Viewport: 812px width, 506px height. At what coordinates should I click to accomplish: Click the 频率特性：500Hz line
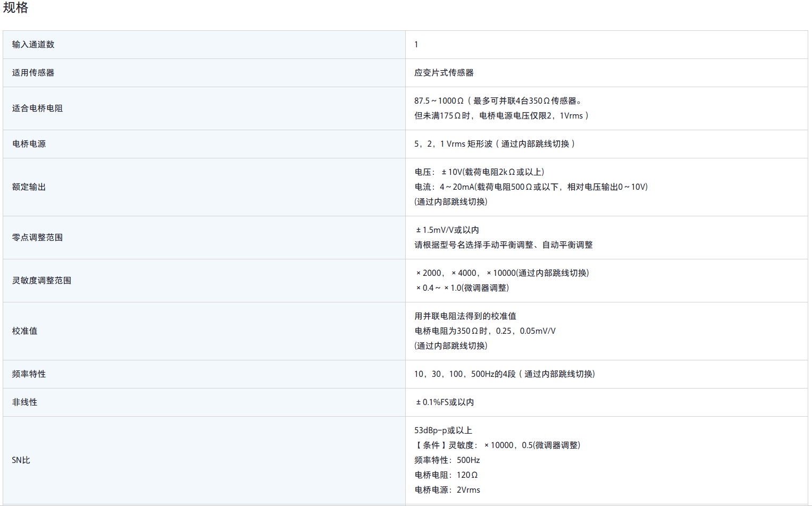447,460
